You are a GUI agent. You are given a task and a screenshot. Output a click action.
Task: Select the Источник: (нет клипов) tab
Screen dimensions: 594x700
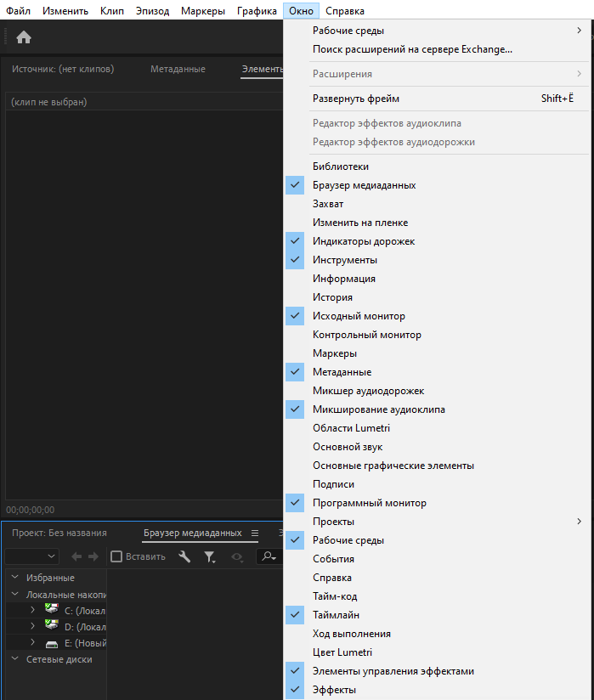pos(63,69)
